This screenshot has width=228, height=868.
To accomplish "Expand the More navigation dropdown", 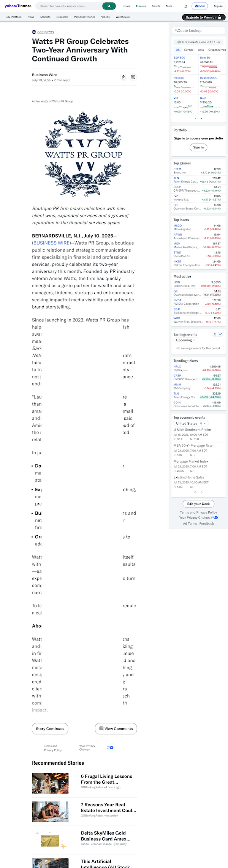I will (170, 6).
